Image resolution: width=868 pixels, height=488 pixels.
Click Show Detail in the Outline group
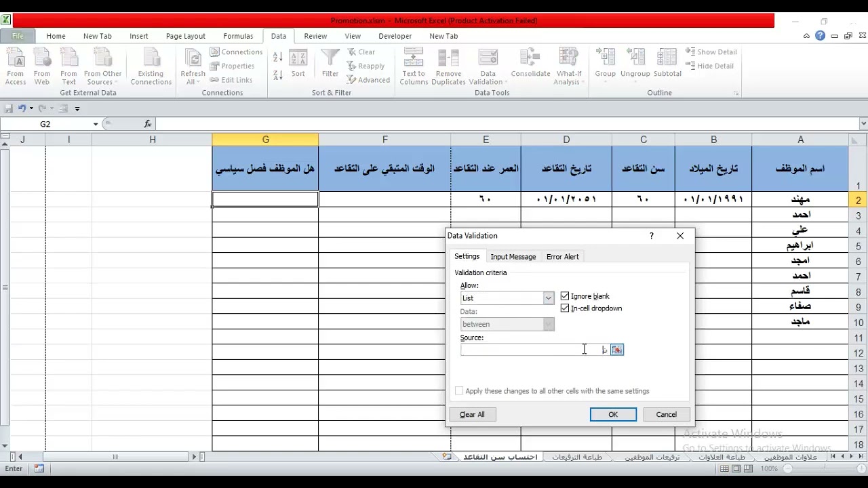click(x=711, y=52)
